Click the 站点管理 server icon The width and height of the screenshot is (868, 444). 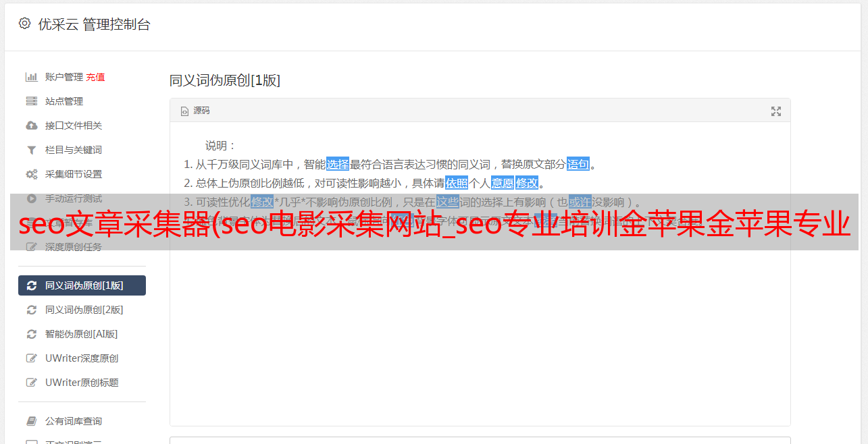[x=31, y=101]
